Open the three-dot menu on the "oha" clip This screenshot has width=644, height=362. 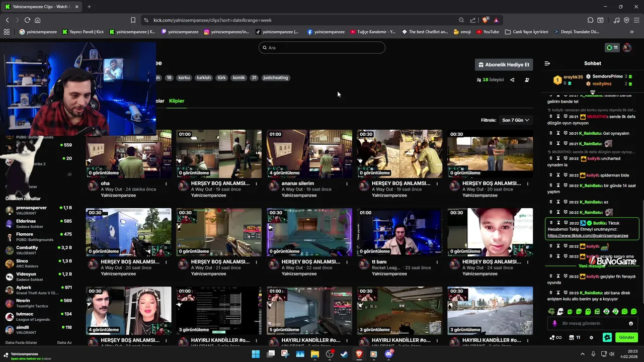[166, 184]
